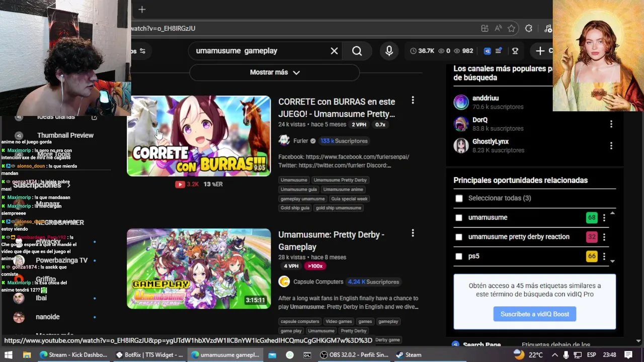Click the capsule computers tag chip
This screenshot has width=644, height=362.
[300, 321]
